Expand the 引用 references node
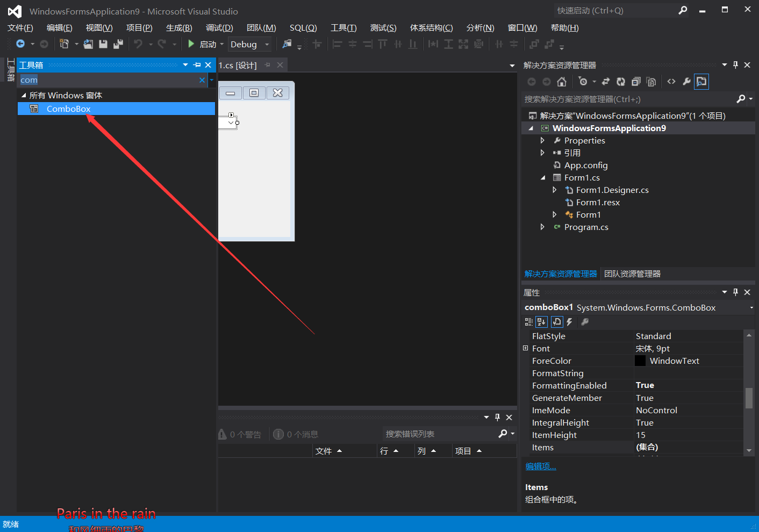The height and width of the screenshot is (532, 759). tap(542, 153)
